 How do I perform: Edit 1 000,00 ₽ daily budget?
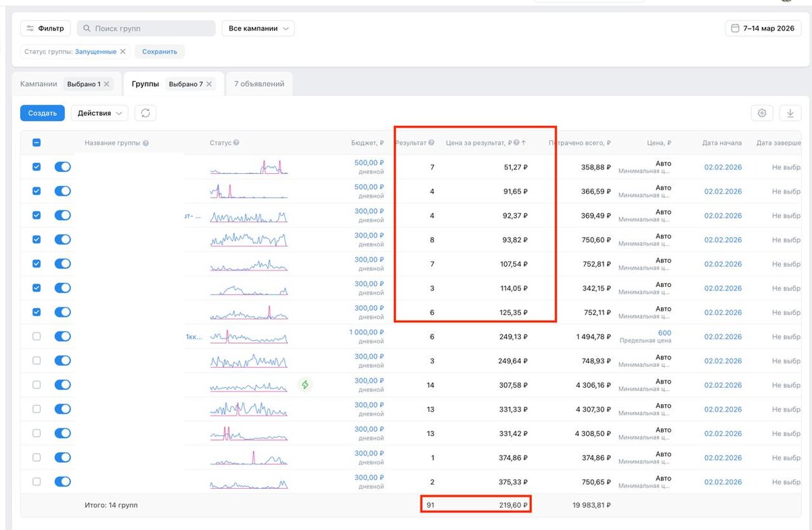[x=366, y=332]
